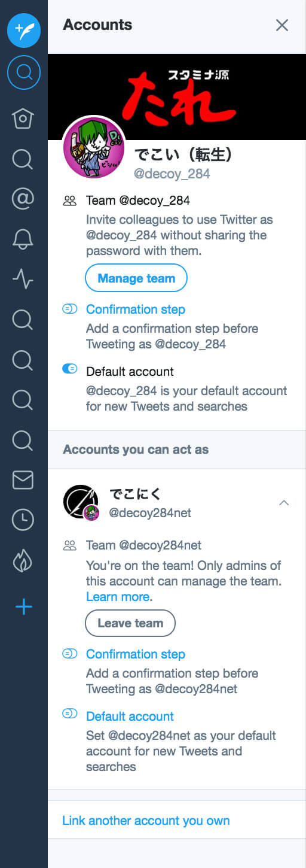Open the Home column house icon
306x868 pixels.
23,118
